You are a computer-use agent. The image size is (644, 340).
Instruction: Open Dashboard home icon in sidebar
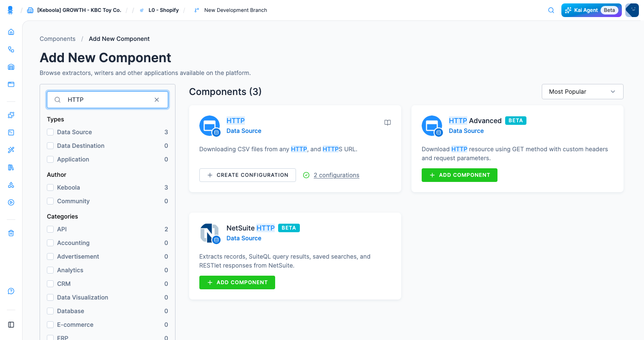pos(11,32)
